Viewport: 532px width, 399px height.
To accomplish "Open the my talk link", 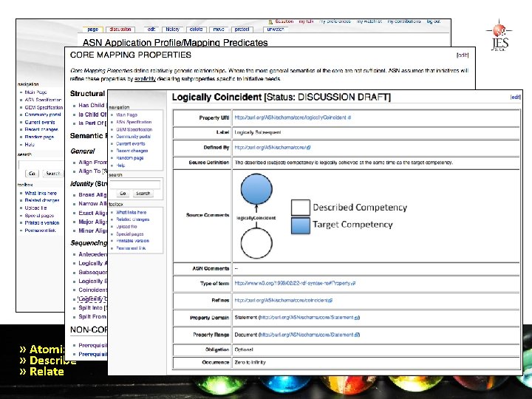I will [306, 21].
